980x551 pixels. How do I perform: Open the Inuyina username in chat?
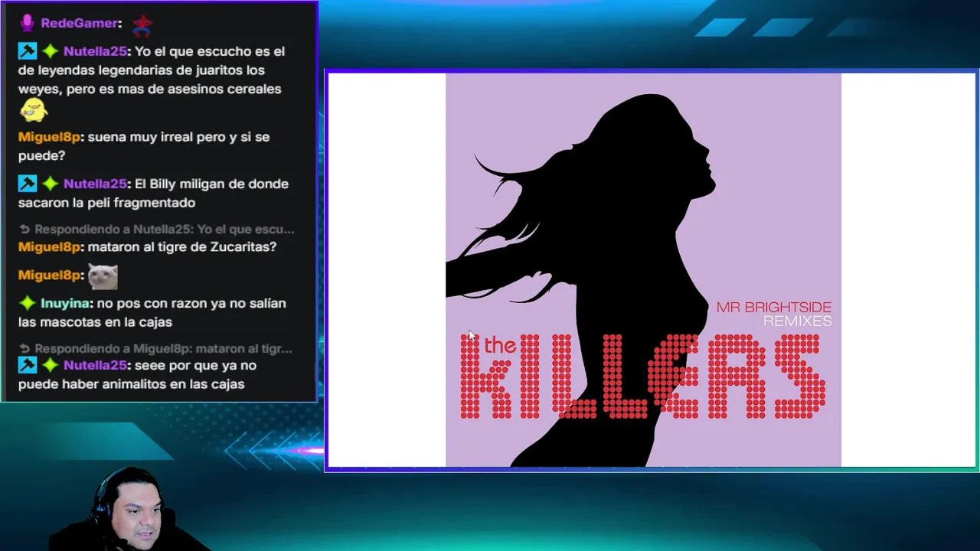(x=64, y=303)
